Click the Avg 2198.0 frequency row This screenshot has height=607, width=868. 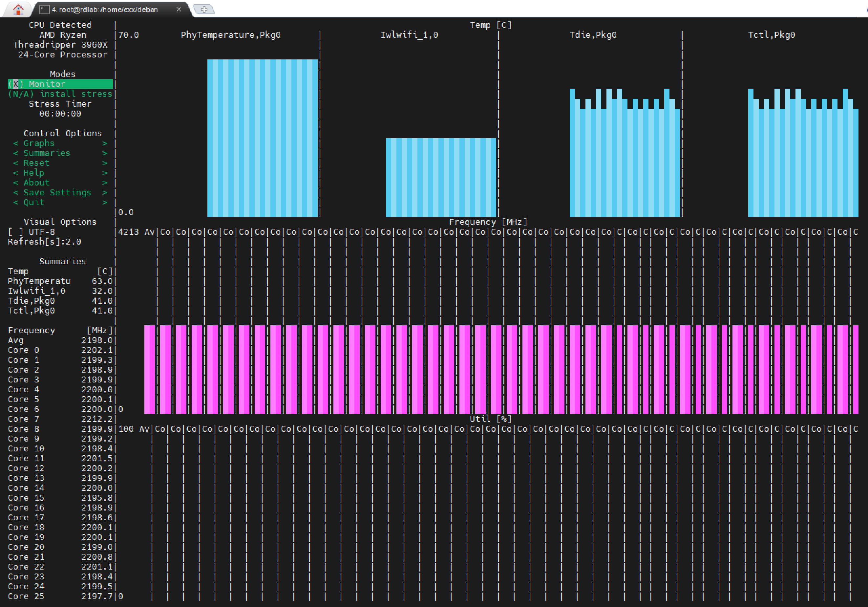(60, 340)
